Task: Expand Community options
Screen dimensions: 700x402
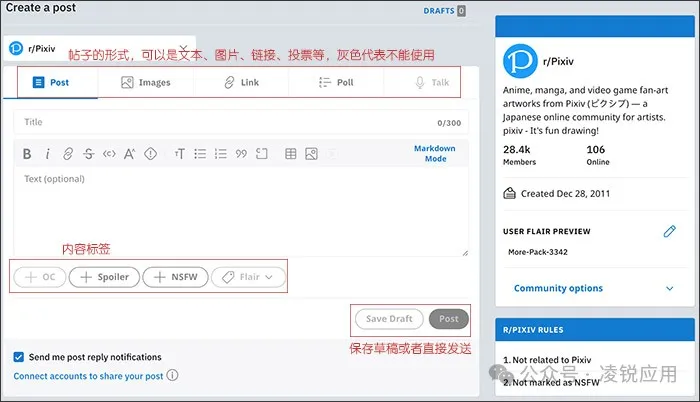Action: [x=594, y=288]
